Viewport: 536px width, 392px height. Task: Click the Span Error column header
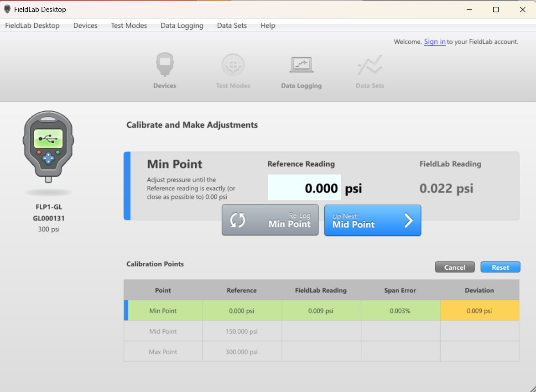click(400, 290)
